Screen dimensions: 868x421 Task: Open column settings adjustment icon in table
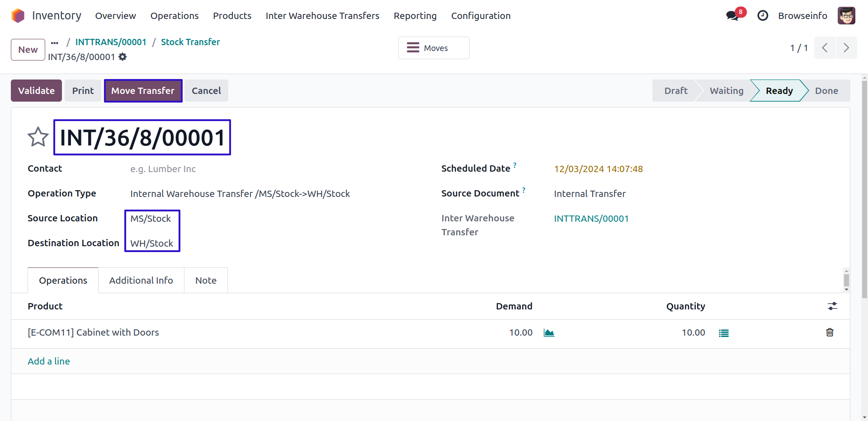click(x=832, y=306)
